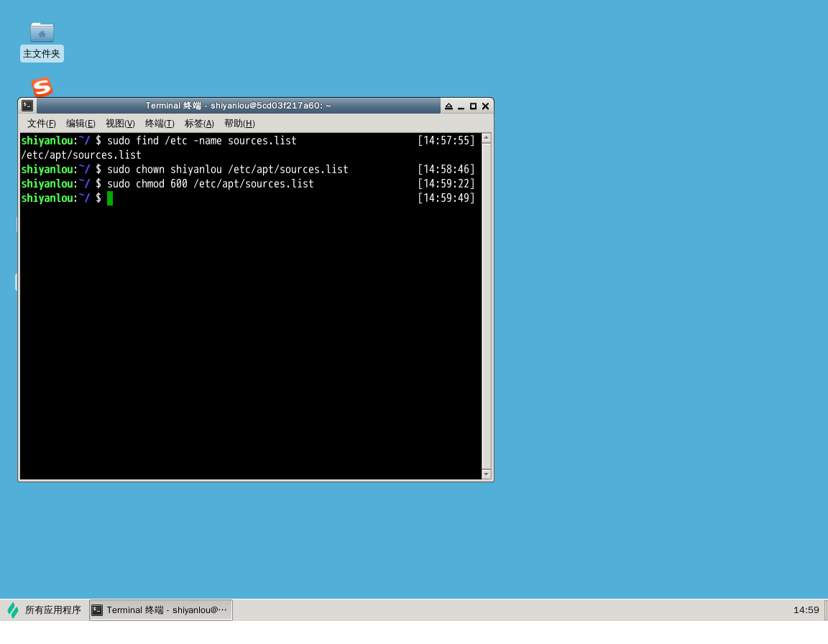Screen dimensions: 828x644
Task: Open the 终端(T) menu
Action: [x=160, y=124]
